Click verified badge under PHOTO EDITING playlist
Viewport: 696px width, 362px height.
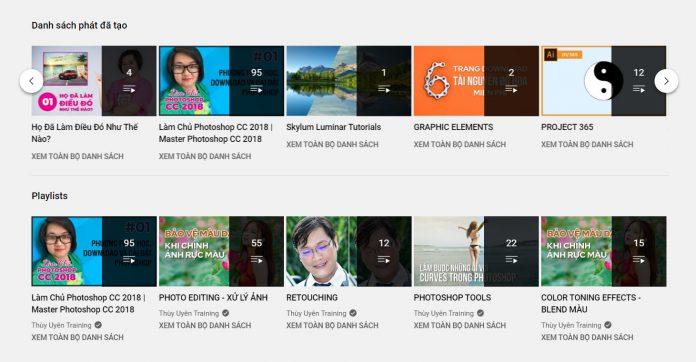coord(225,313)
